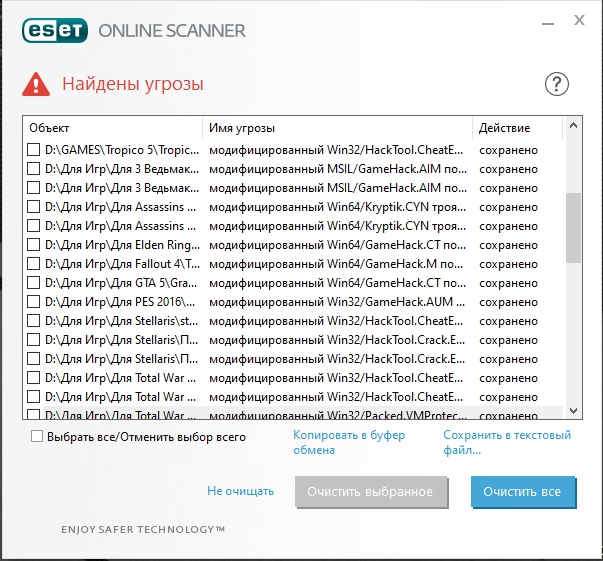
Task: Toggle the 'Выбрать все/Отменить выбор всего' checkbox
Action: [38, 436]
